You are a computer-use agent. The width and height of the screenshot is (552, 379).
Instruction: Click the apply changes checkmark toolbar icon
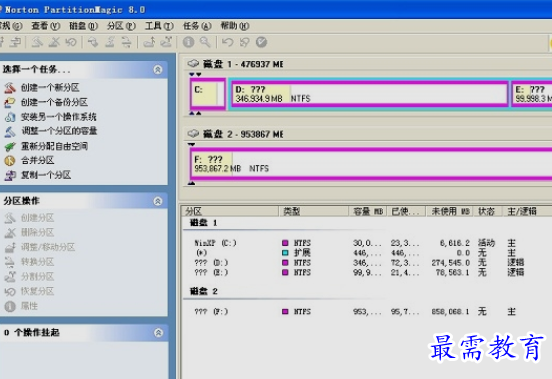(261, 42)
